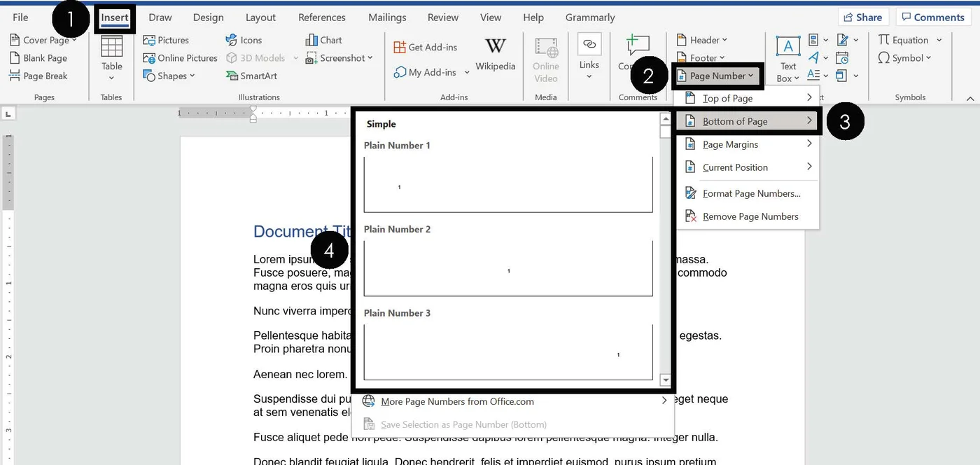Click the SmartArt button
The height and width of the screenshot is (465, 980).
click(x=251, y=76)
